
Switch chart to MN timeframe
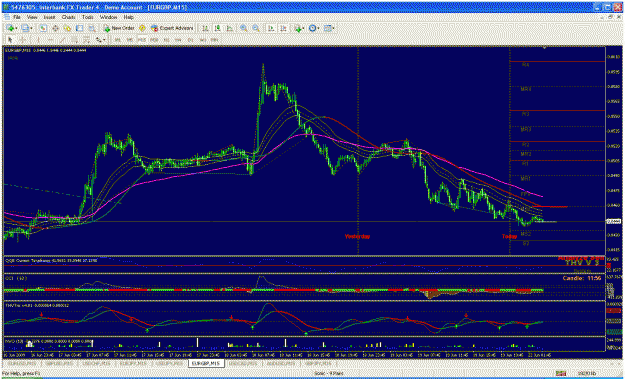point(214,40)
